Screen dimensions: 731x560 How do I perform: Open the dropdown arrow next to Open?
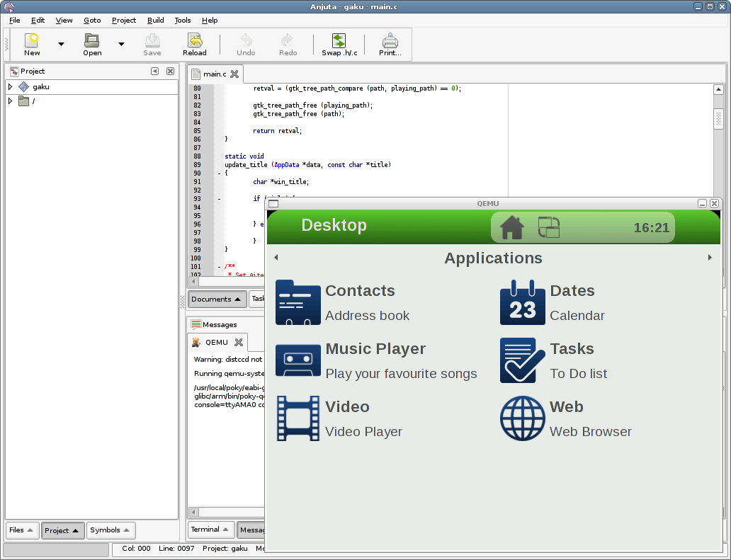tap(121, 45)
